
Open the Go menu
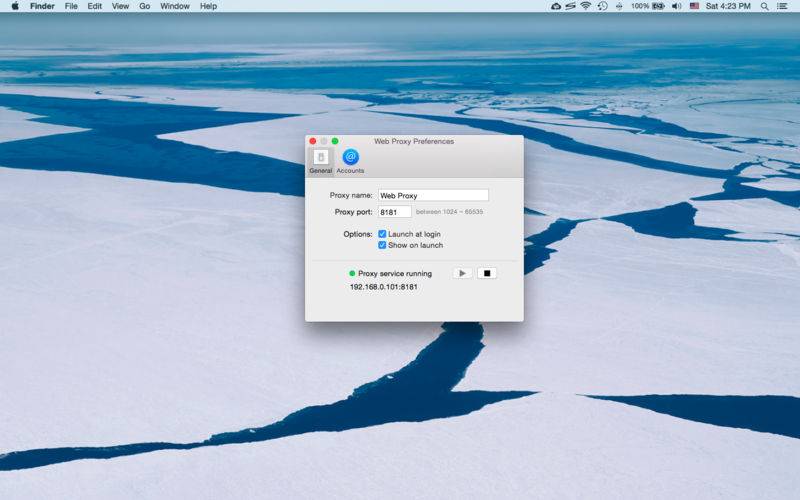tap(145, 6)
